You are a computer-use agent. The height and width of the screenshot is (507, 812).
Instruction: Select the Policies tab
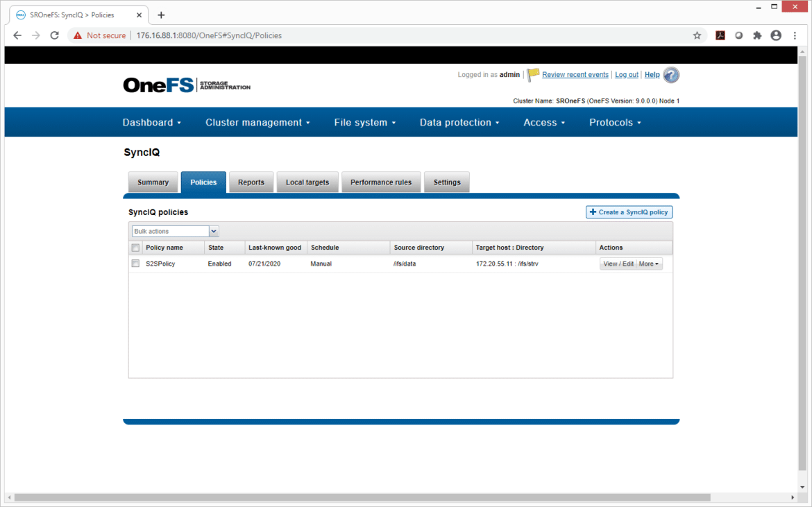[x=203, y=182]
